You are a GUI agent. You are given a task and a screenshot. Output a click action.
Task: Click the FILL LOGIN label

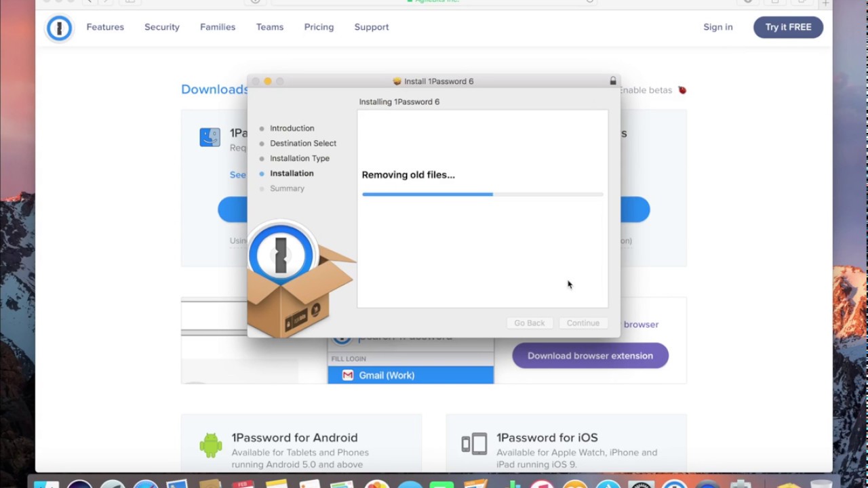click(x=349, y=359)
